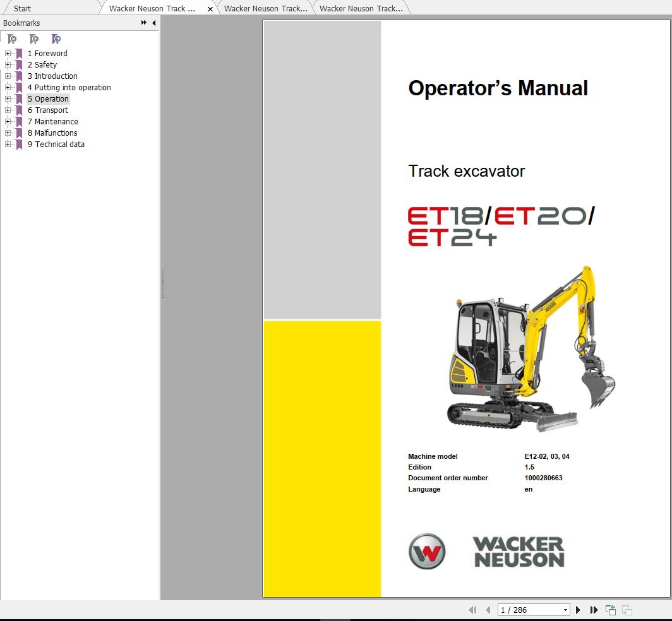The height and width of the screenshot is (621, 672).
Task: Click the next view icon
Action: click(627, 610)
